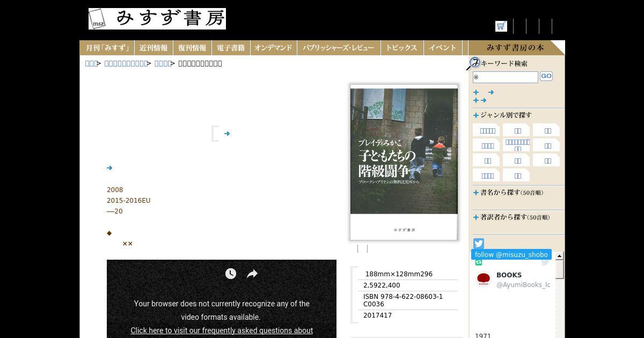Open the 子どもたちの階級闘争 book cover
This screenshot has height=338, width=644.
[x=404, y=162]
